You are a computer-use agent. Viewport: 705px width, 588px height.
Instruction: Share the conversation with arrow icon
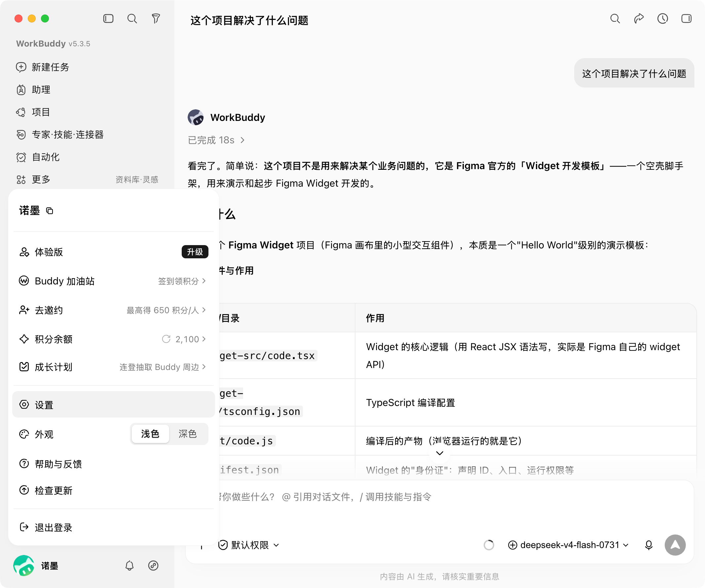pyautogui.click(x=639, y=18)
